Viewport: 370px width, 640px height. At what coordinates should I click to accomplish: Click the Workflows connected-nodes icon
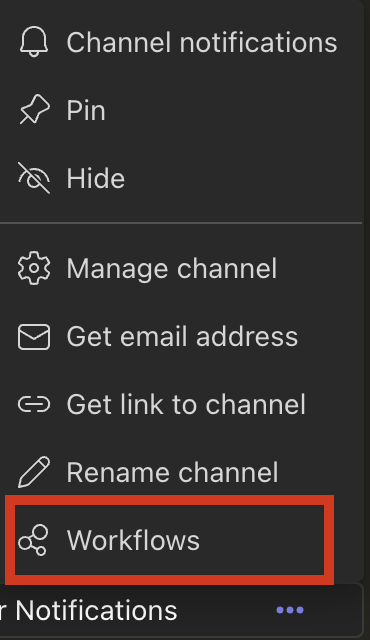coord(33,540)
